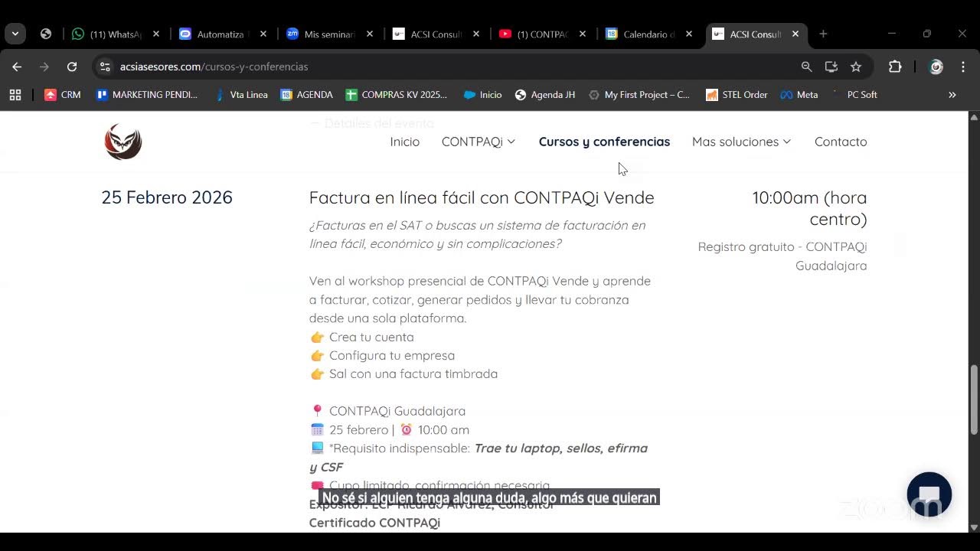Reload the current page
Image resolution: width=980 pixels, height=551 pixels.
(72, 67)
